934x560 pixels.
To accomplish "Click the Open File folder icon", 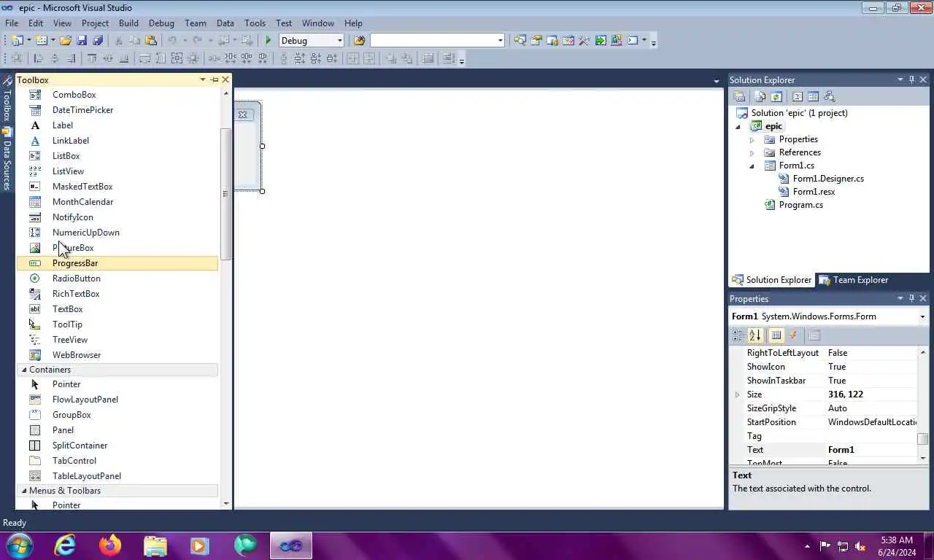I will [66, 40].
